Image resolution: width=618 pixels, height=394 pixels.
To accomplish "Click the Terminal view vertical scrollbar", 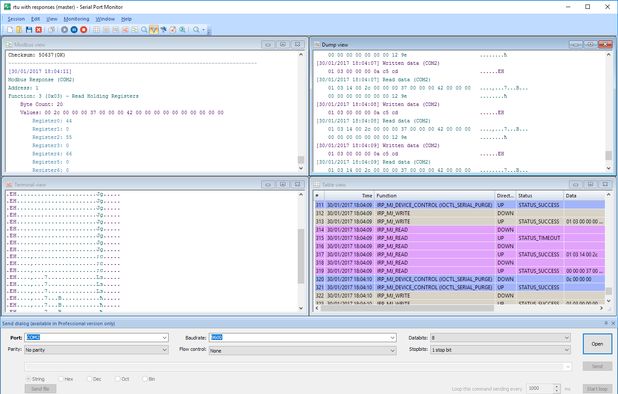I will pos(301,251).
